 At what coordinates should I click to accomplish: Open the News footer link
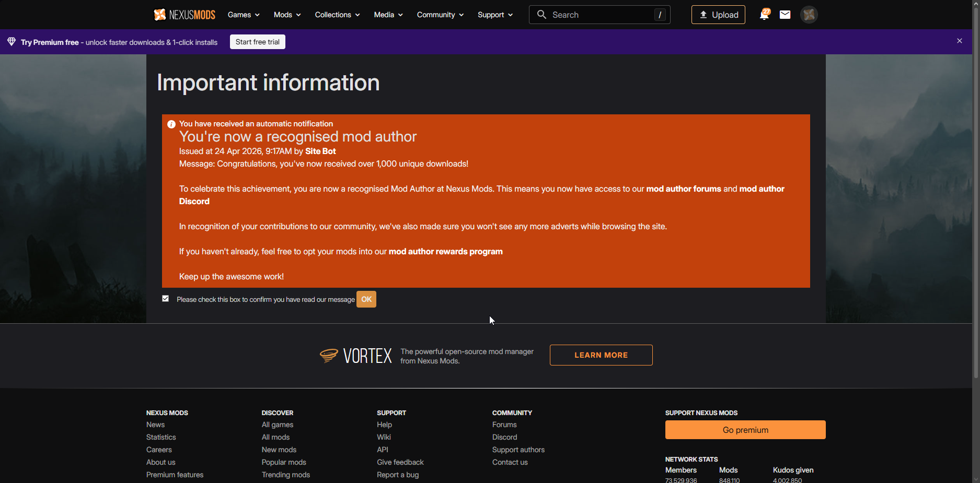[156, 425]
